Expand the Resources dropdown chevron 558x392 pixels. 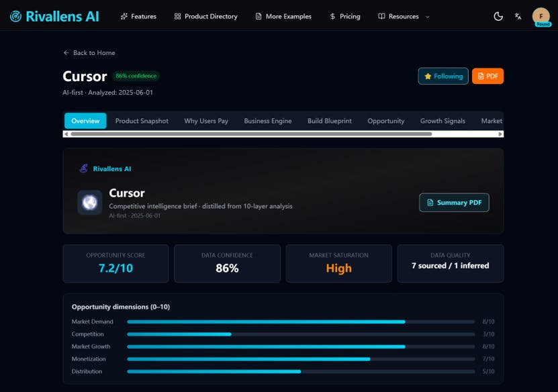pos(427,17)
